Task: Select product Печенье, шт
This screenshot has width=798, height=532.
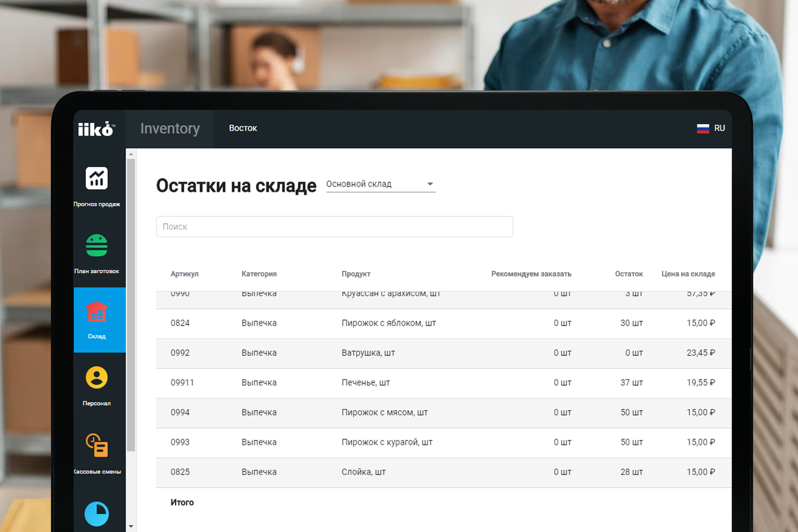Action: pos(366,383)
